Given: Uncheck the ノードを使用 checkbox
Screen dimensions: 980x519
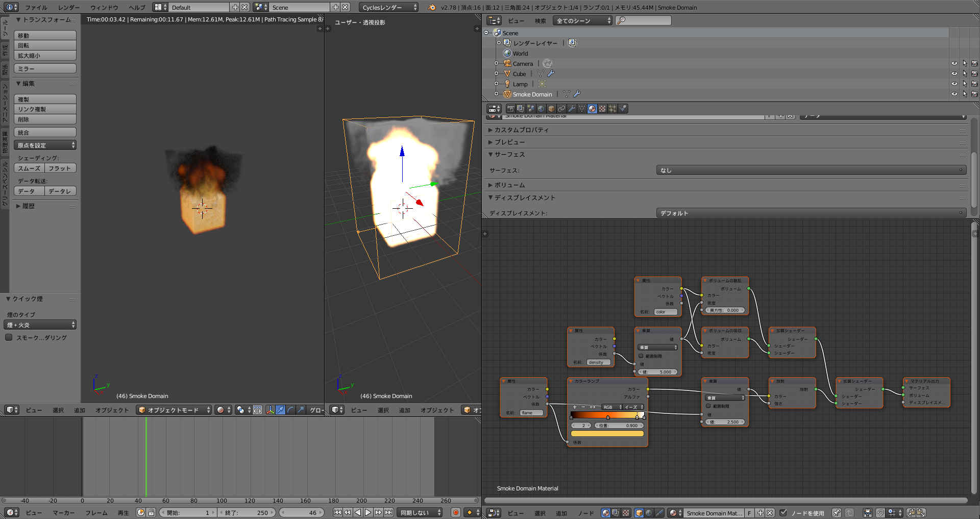Looking at the screenshot, I should pyautogui.click(x=783, y=513).
